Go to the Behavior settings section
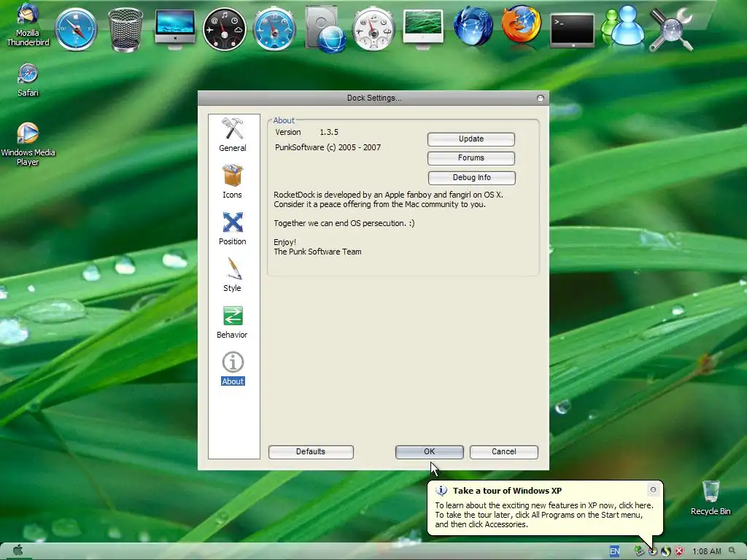Image resolution: width=747 pixels, height=560 pixels. click(x=233, y=322)
